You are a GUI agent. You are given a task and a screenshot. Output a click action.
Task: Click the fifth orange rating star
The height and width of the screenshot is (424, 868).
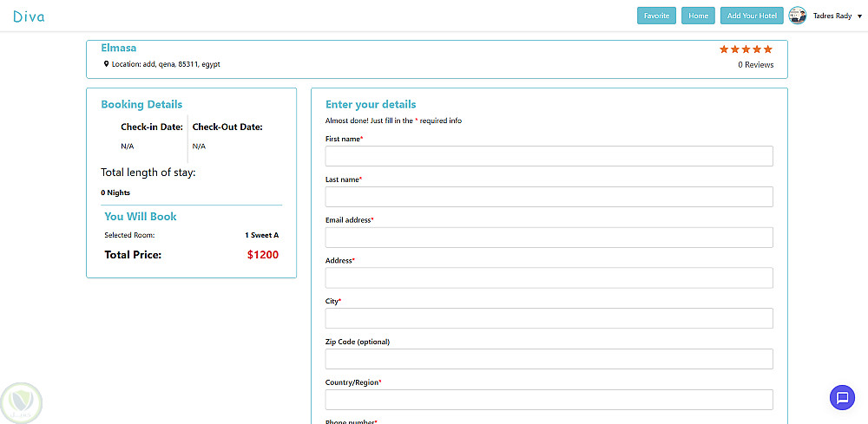click(x=767, y=49)
